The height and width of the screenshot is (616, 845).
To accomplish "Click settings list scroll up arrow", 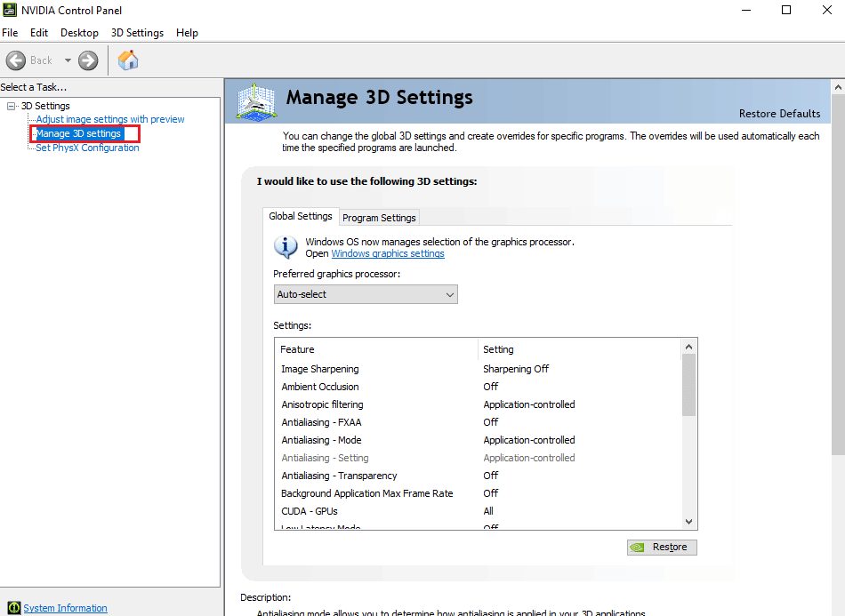I will click(688, 347).
